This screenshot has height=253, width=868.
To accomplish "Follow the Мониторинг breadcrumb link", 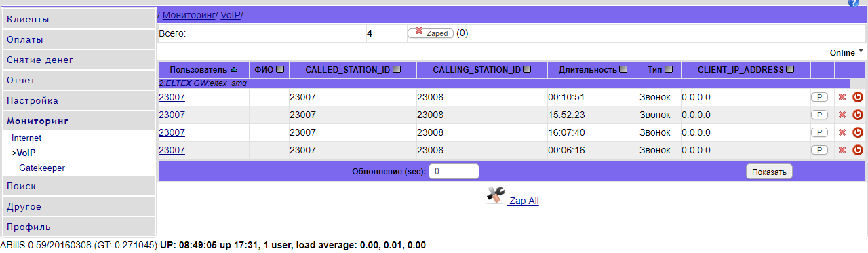I will click(x=189, y=14).
